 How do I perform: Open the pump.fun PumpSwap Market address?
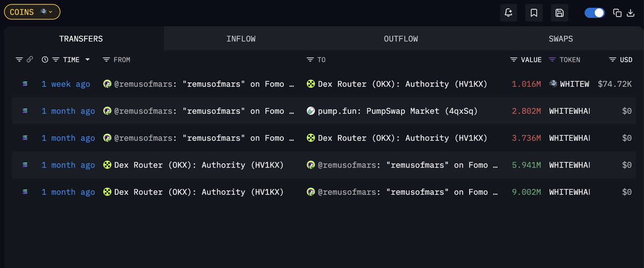(x=397, y=111)
